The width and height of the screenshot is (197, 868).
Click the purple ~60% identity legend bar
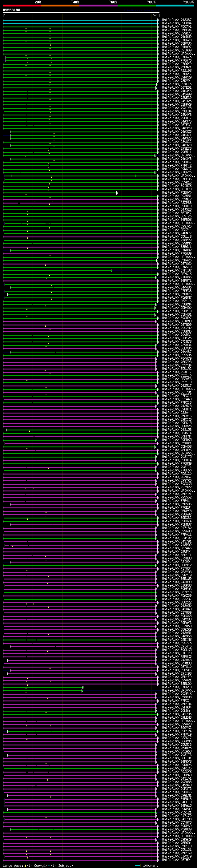[98, 6]
